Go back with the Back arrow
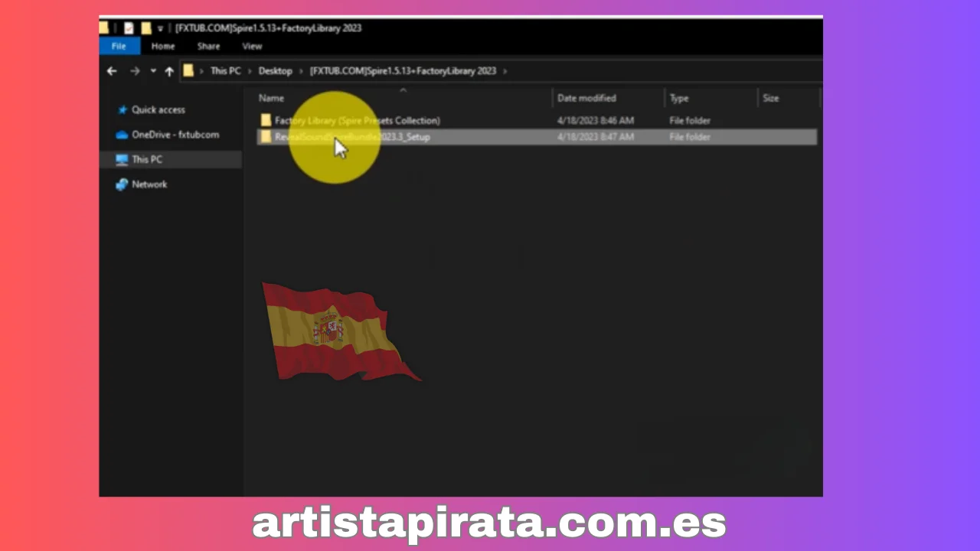Screen dimensions: 980x551 click(112, 70)
